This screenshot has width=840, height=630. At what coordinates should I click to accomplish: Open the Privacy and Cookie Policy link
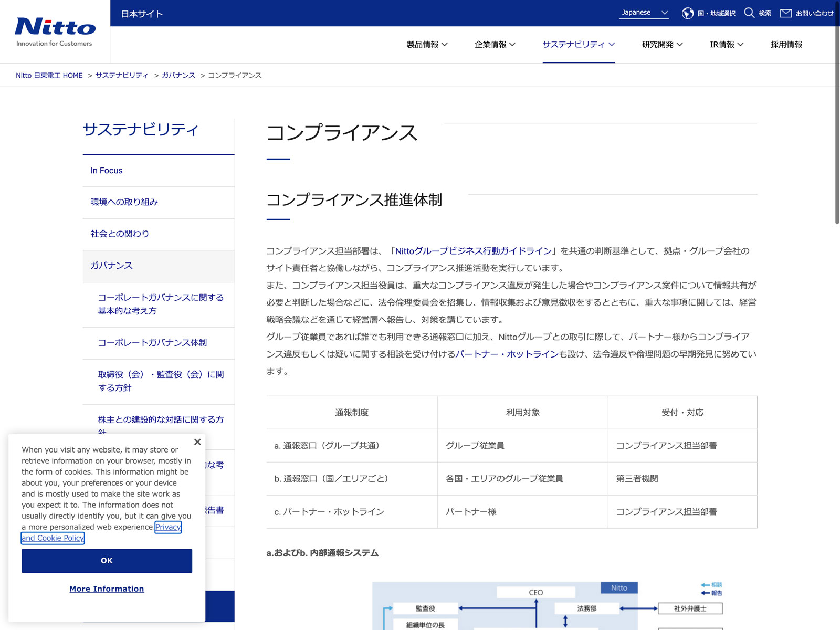click(52, 538)
